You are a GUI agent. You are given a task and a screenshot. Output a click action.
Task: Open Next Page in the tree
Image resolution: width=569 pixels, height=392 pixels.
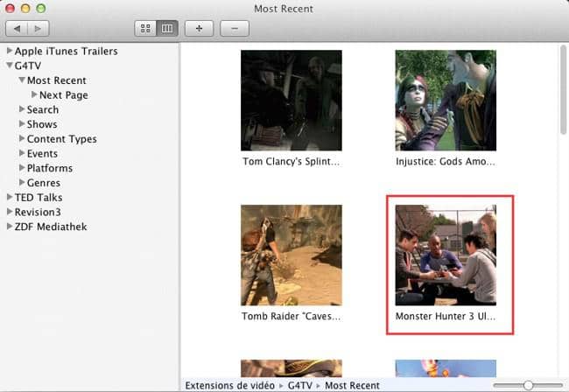[x=64, y=95]
